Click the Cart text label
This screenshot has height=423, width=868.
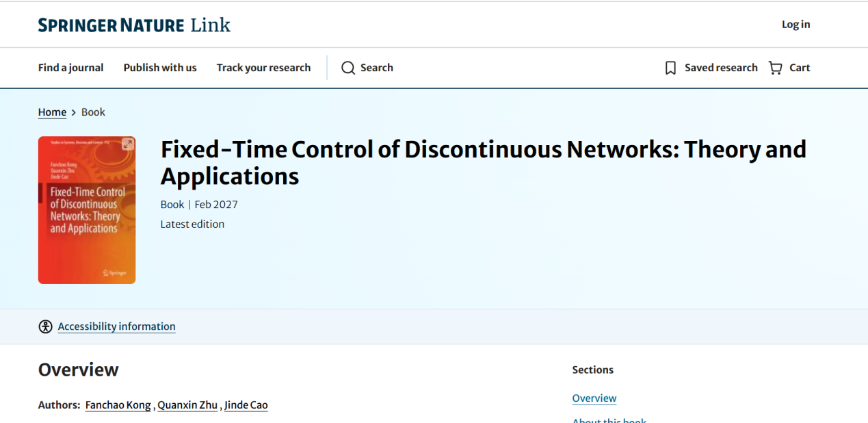click(x=800, y=68)
